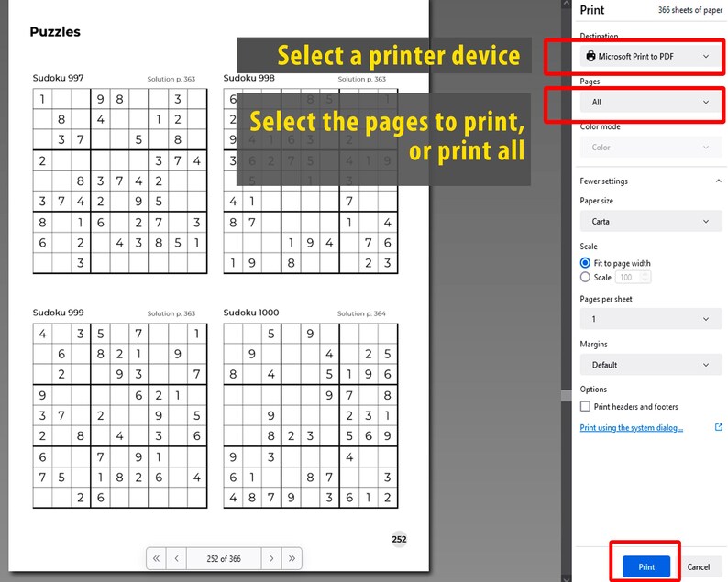Click the page number 252 badge

(x=399, y=539)
